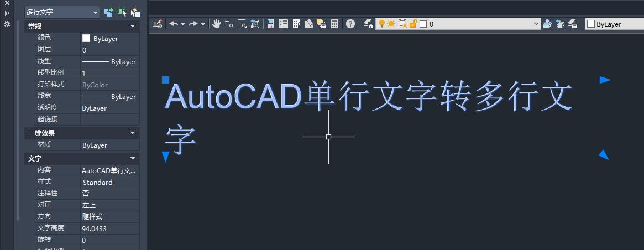The height and width of the screenshot is (250, 644).
Task: Click the 透明度 ByLayer value
Action: tap(110, 108)
